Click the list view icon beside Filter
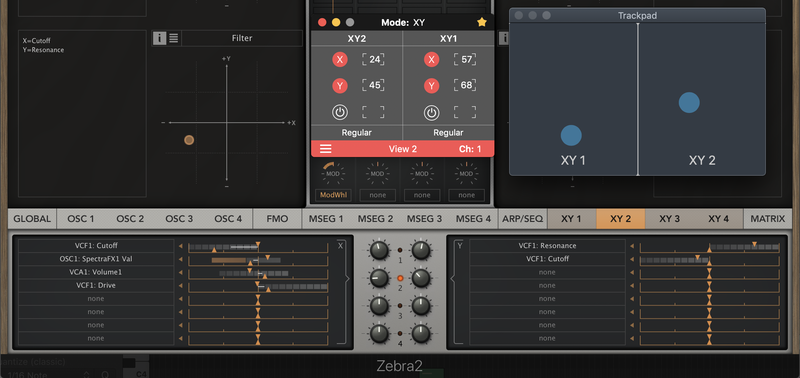800x378 pixels. pos(173,38)
